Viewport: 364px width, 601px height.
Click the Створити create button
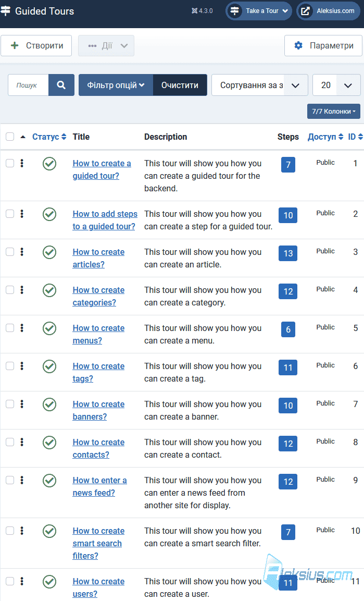pos(36,46)
